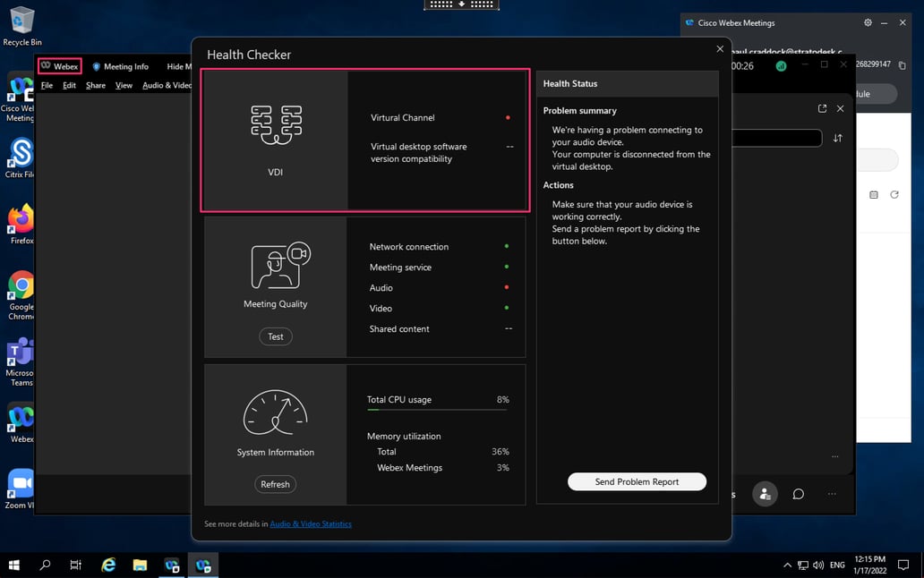Open the Audio & Video Statistics link
The width and height of the screenshot is (924, 578).
(x=311, y=523)
